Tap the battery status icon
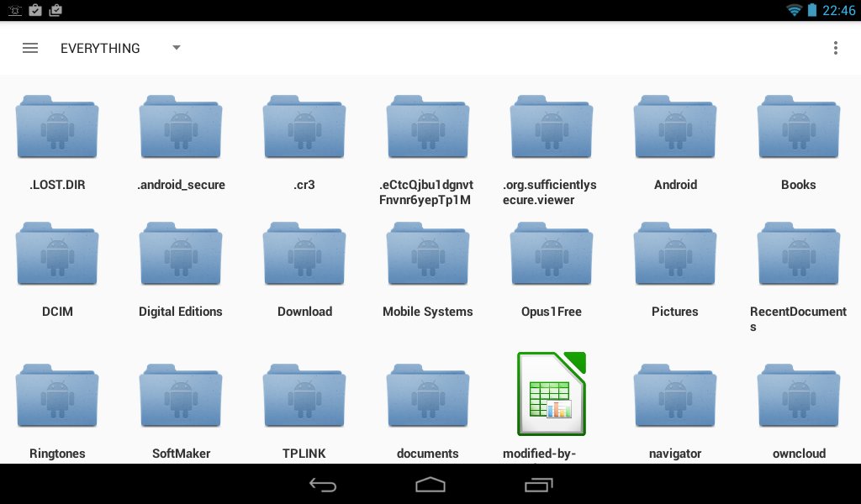 click(x=811, y=10)
